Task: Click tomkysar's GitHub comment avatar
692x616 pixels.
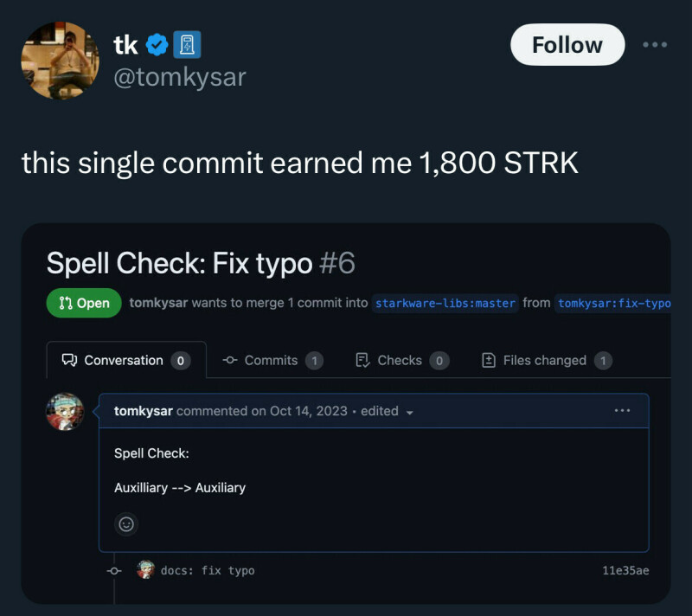Action: click(x=65, y=412)
